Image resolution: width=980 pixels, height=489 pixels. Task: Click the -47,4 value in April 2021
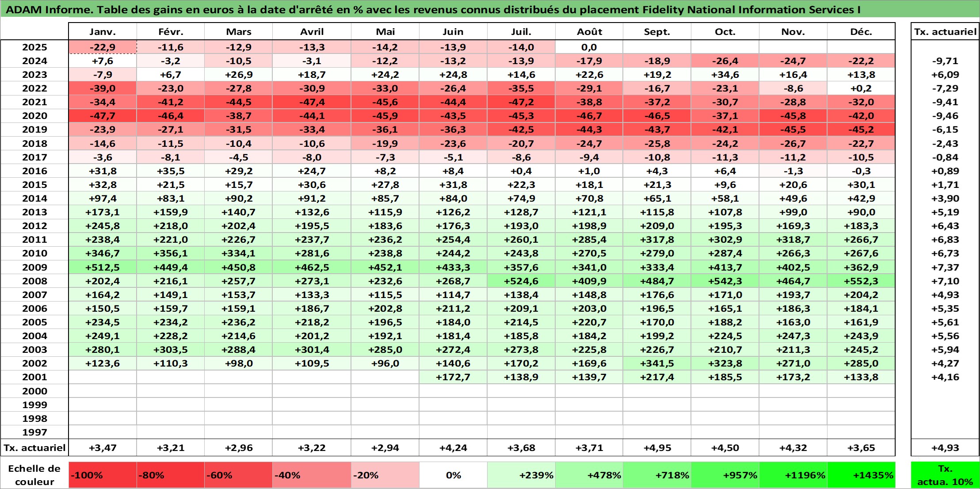coord(312,102)
